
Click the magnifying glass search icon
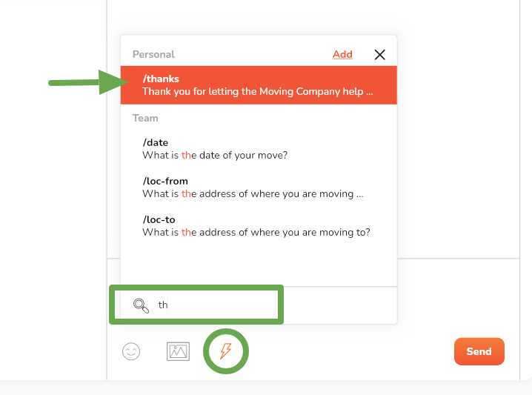[141, 305]
